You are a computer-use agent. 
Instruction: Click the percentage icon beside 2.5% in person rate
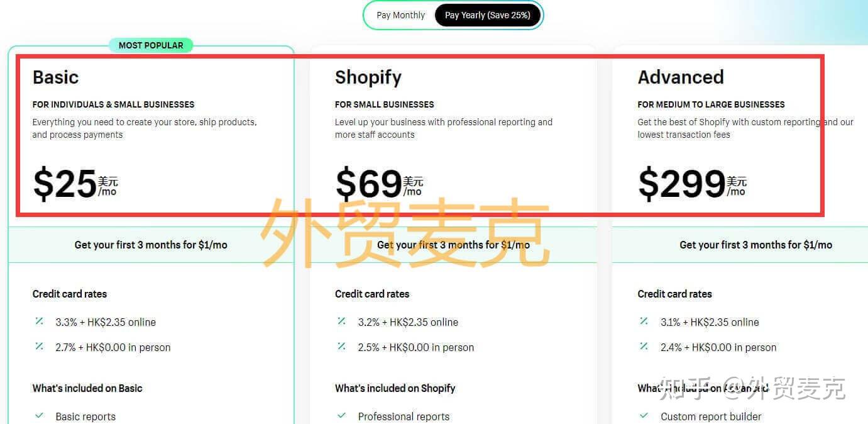pyautogui.click(x=341, y=347)
